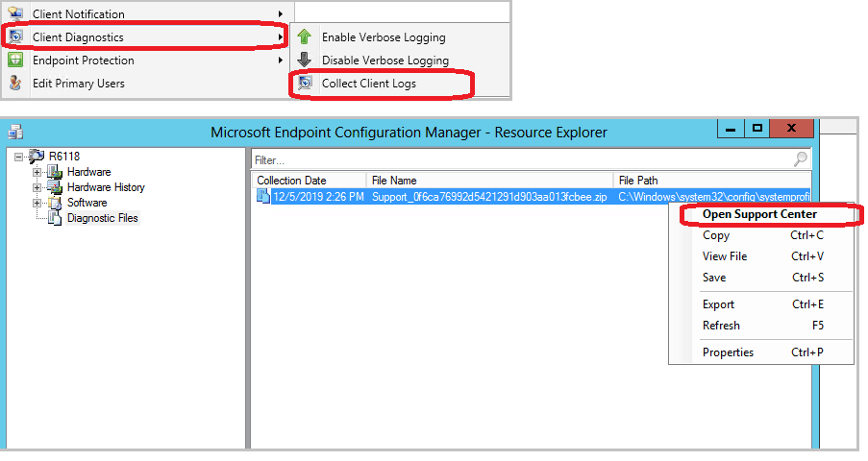868x461 pixels.
Task: Click the Endpoint Protection shield icon
Action: (x=15, y=60)
